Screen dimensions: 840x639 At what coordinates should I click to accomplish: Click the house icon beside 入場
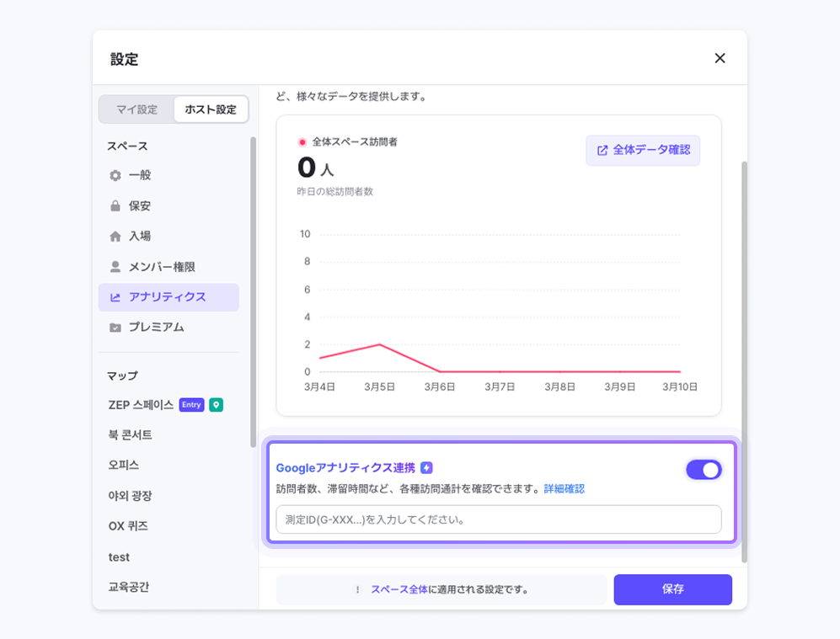click(115, 237)
